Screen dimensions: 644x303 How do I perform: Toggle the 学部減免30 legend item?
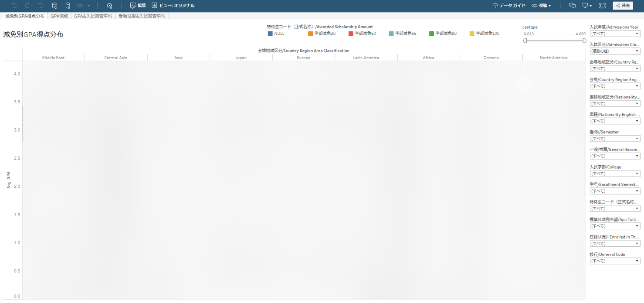point(322,34)
